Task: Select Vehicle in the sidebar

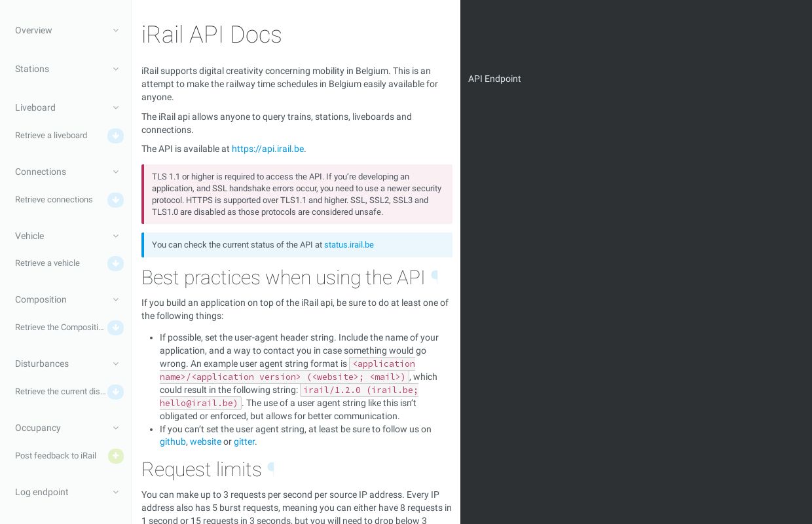Action: [x=29, y=236]
